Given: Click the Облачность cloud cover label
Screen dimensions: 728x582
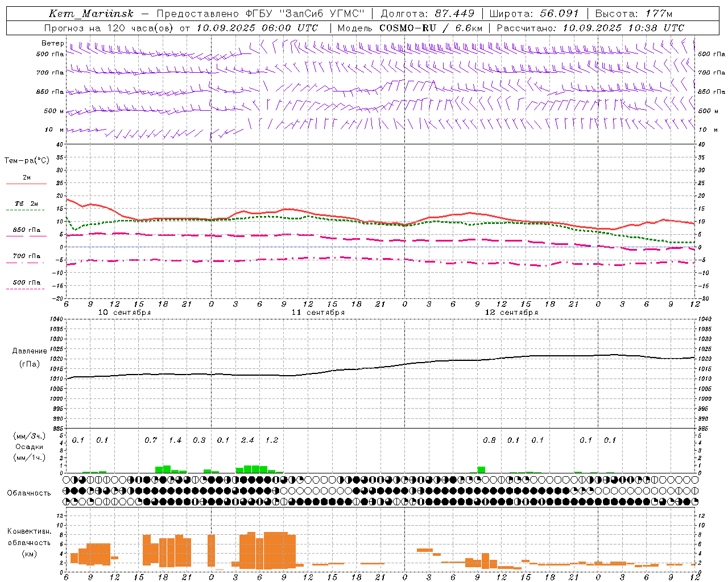Looking at the screenshot, I should click(29, 493).
